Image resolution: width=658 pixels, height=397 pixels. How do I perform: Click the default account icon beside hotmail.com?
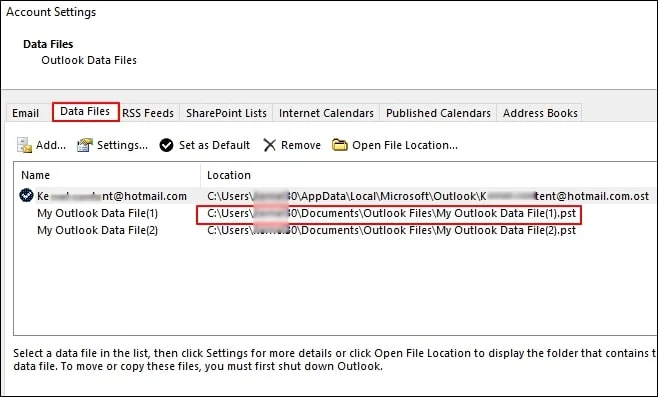tap(26, 195)
